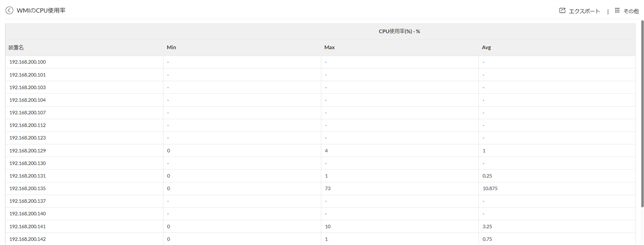Open device 192.168.200.100
This screenshot has height=245, width=644.
point(27,62)
